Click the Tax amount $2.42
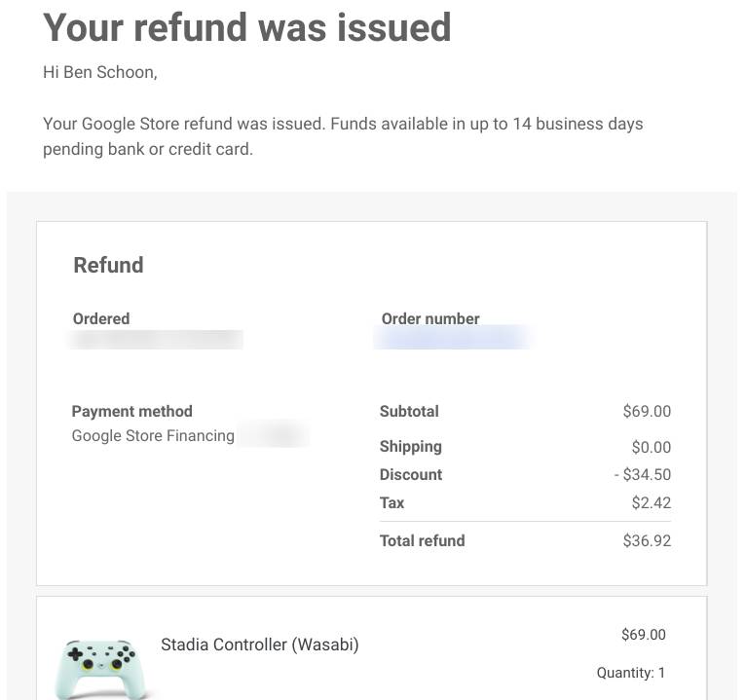Screen dimensions: 746x700 click(651, 502)
